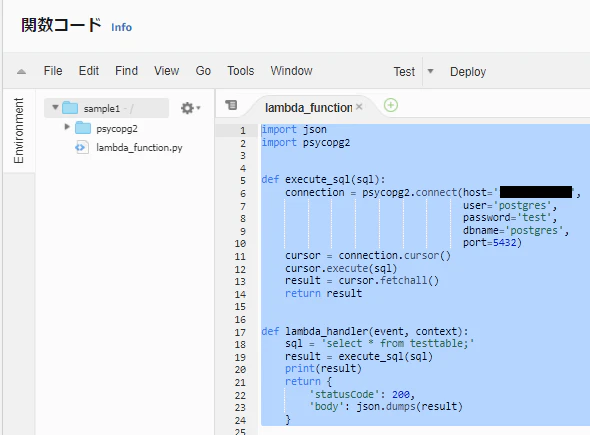
Task: Open the File menu
Action: point(53,71)
